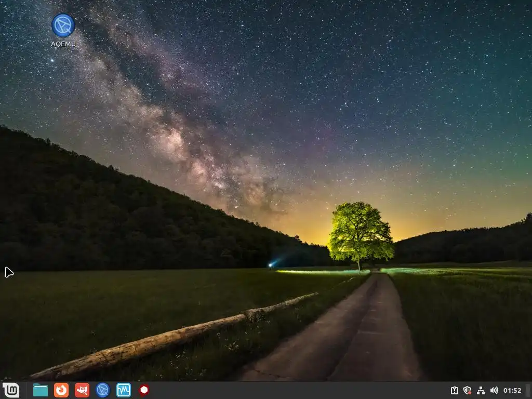Launch Firefox from the panel

[61, 390]
